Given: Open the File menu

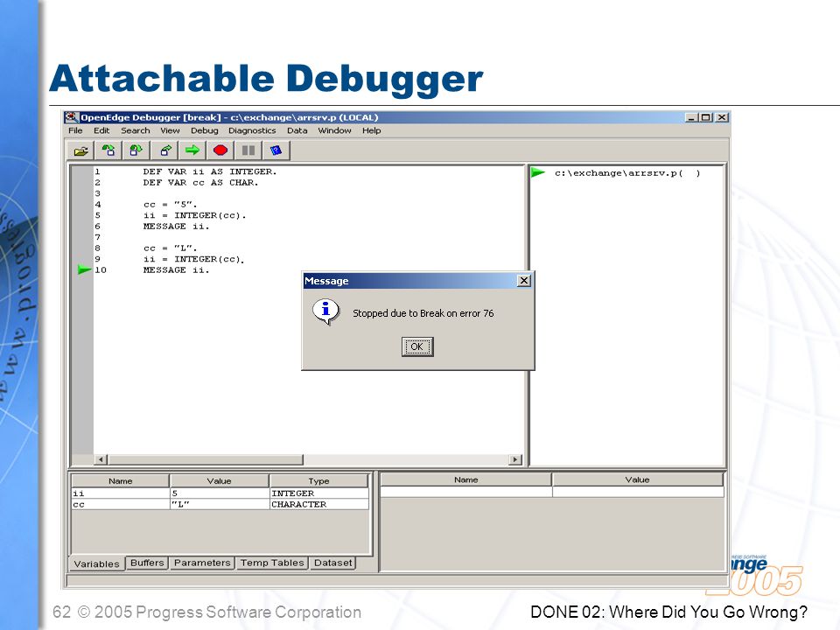Looking at the screenshot, I should click(75, 130).
